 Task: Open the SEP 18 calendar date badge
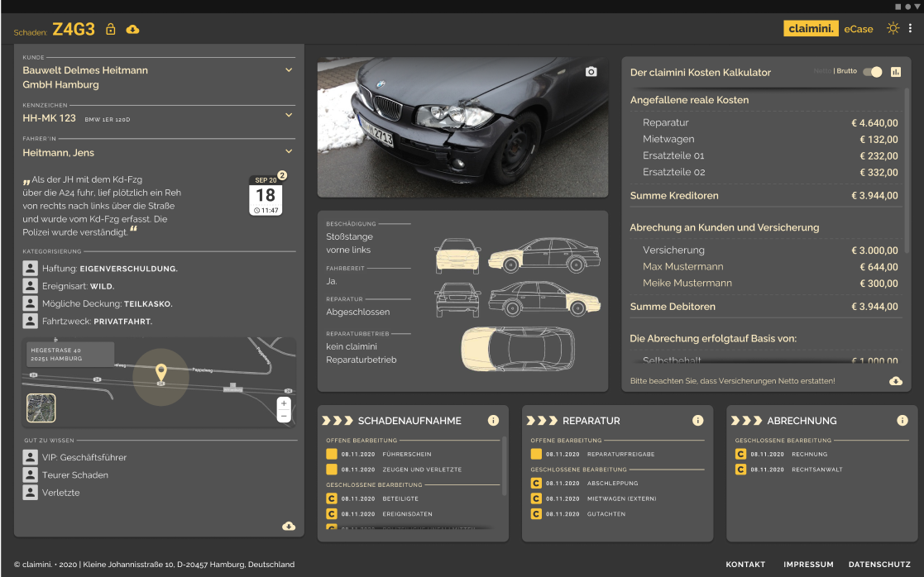(x=266, y=195)
